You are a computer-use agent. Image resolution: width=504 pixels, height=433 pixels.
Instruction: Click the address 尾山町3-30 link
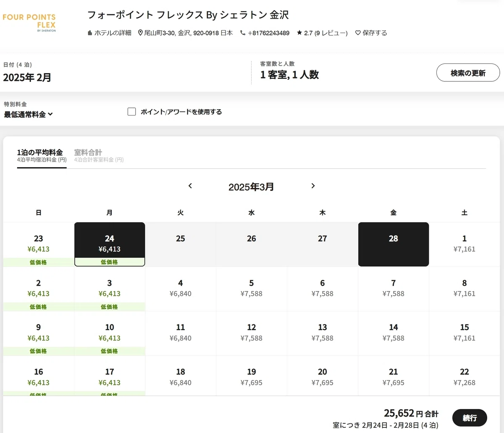coord(189,33)
